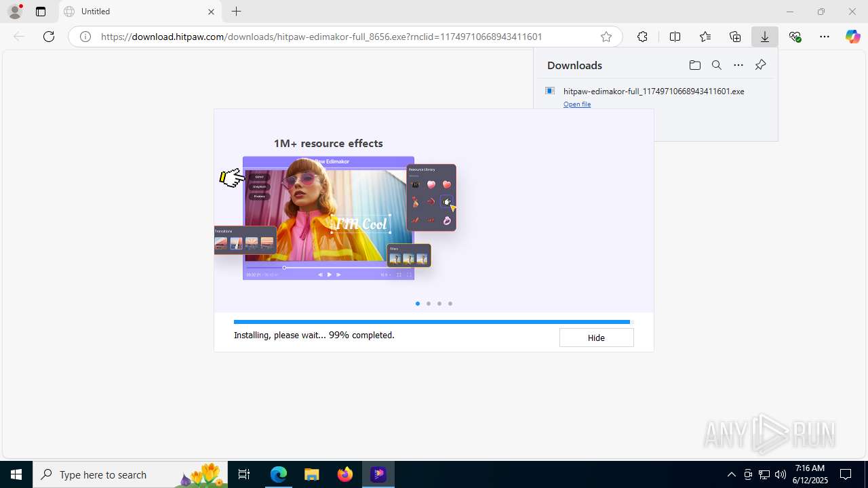Go to first slide dot
Image resolution: width=868 pixels, height=488 pixels.
click(x=418, y=304)
